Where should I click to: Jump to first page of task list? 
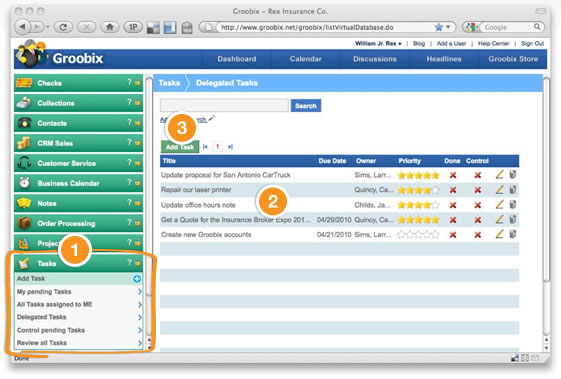point(205,147)
